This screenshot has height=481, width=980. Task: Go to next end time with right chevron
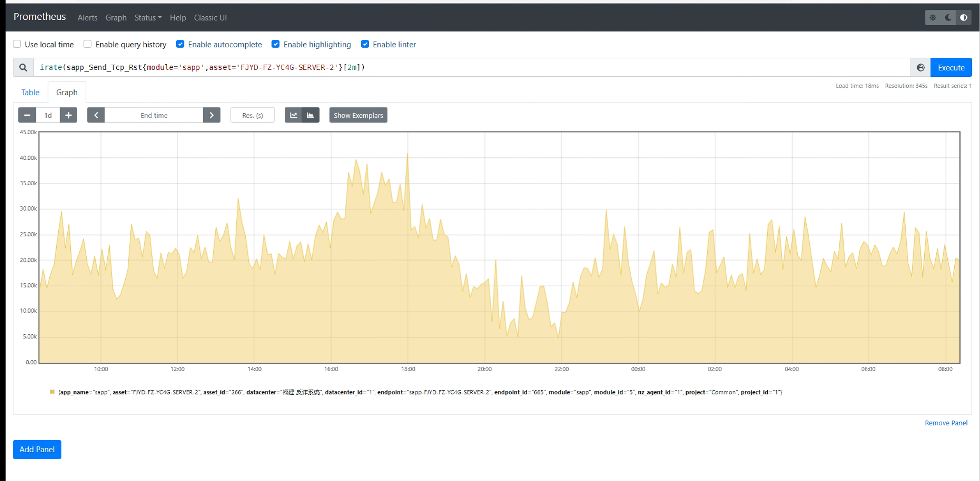pos(211,115)
